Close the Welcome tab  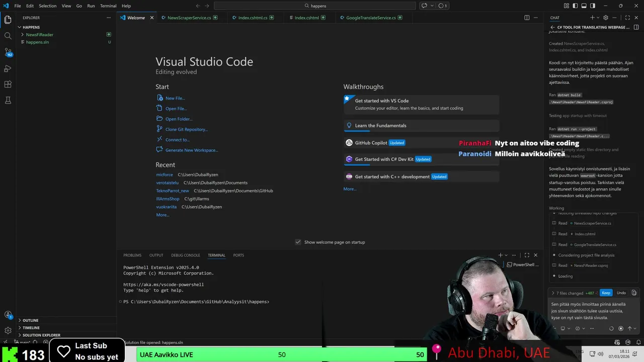[152, 18]
